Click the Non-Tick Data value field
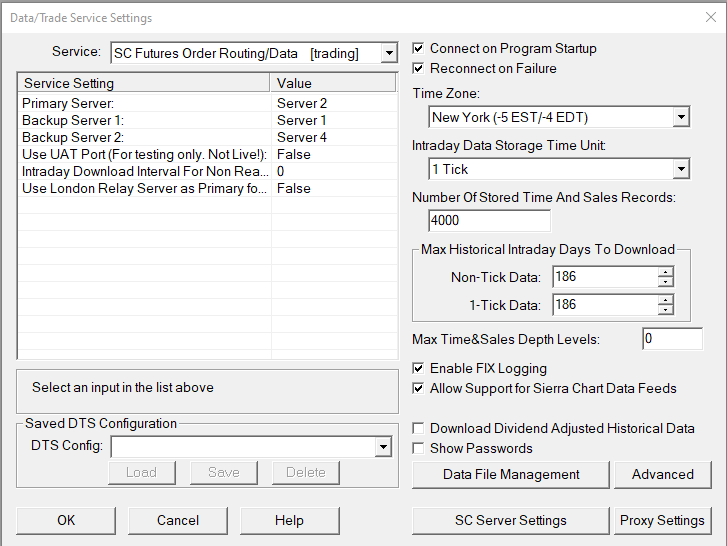The height and width of the screenshot is (546, 727). pos(605,277)
